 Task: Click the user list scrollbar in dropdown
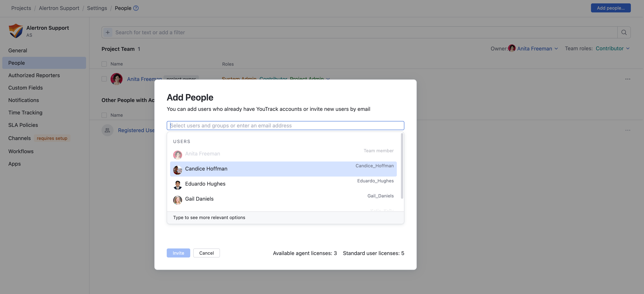pyautogui.click(x=402, y=166)
